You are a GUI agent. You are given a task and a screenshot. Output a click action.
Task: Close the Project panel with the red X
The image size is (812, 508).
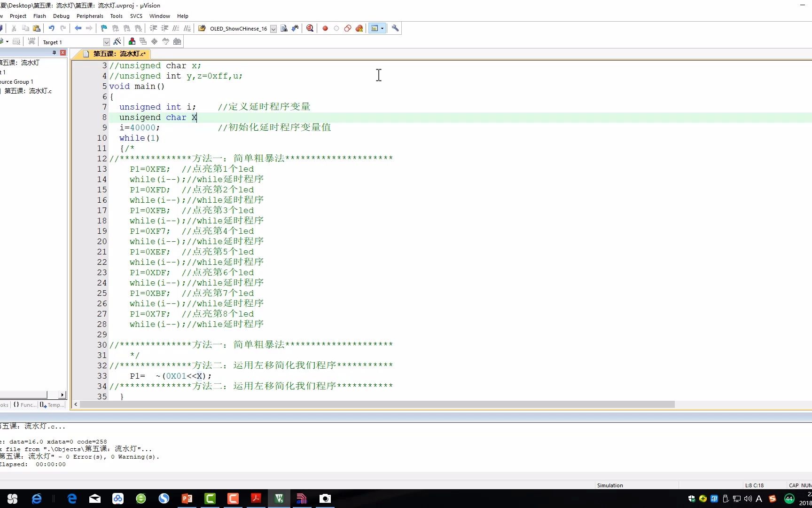pos(63,53)
